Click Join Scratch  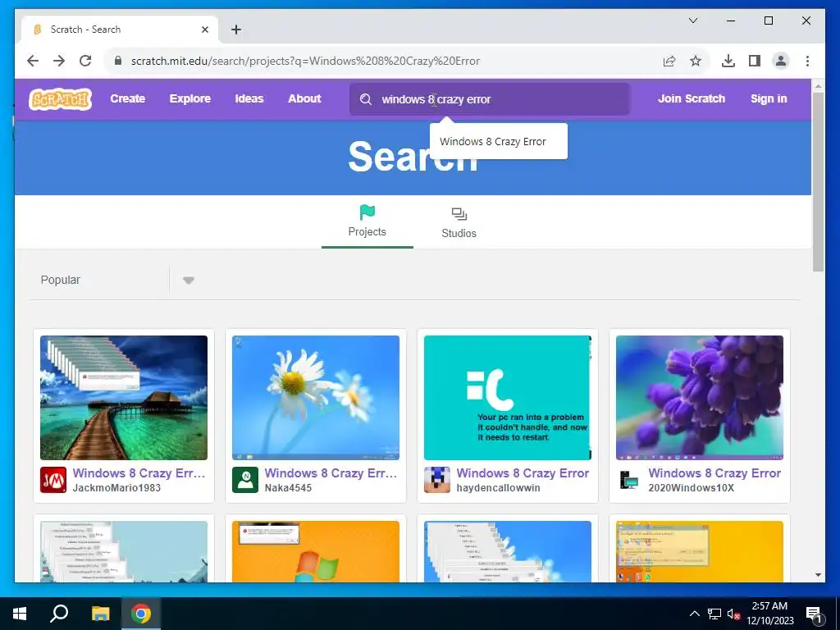[x=692, y=98]
